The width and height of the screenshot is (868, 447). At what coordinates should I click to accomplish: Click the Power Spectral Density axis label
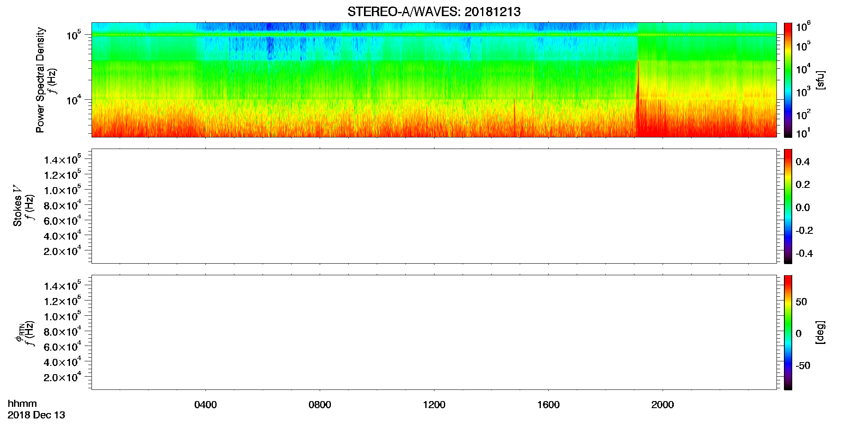(x=40, y=80)
